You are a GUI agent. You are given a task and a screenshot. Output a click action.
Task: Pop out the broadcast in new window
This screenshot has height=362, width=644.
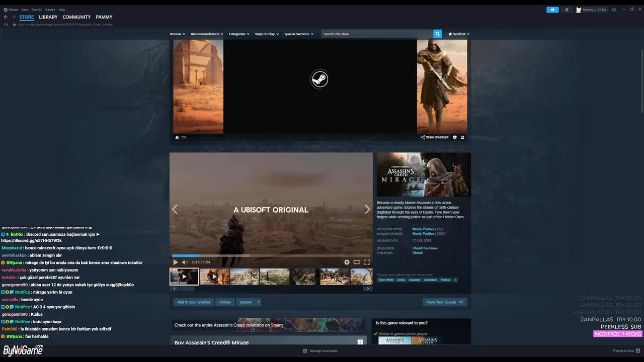(x=462, y=137)
